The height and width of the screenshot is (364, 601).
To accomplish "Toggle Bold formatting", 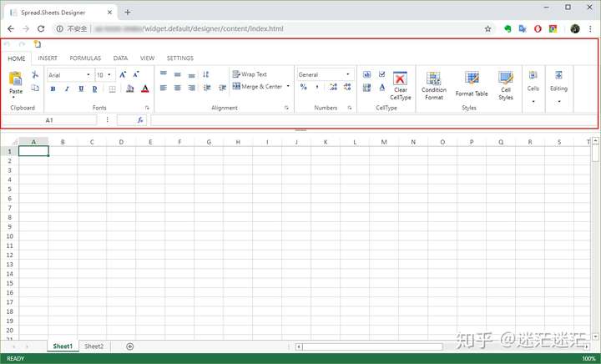I will (x=53, y=88).
